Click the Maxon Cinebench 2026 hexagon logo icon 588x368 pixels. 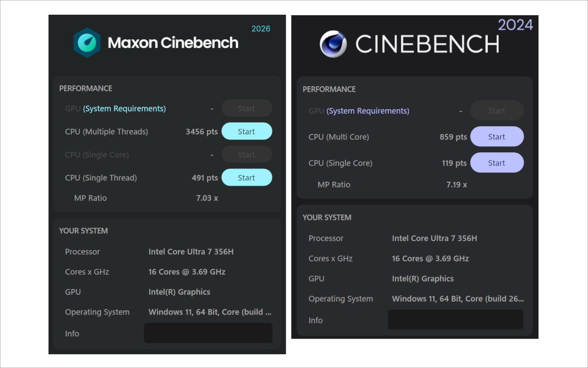point(87,43)
